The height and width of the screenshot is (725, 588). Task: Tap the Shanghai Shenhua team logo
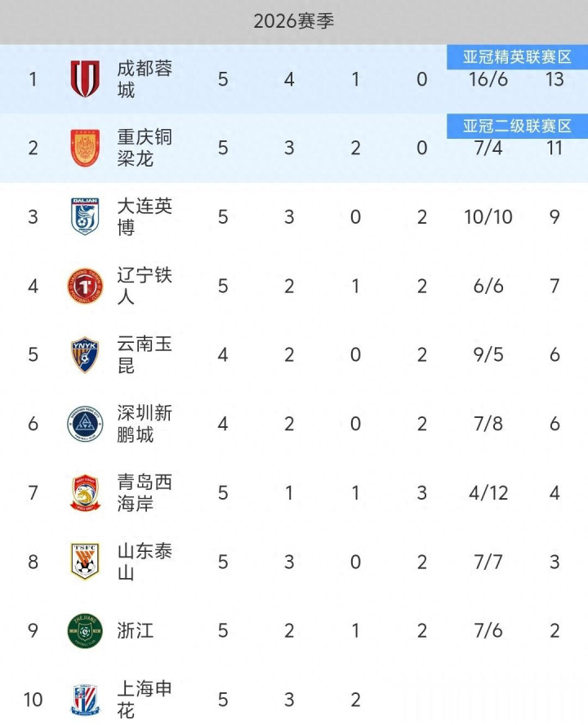coord(85,700)
